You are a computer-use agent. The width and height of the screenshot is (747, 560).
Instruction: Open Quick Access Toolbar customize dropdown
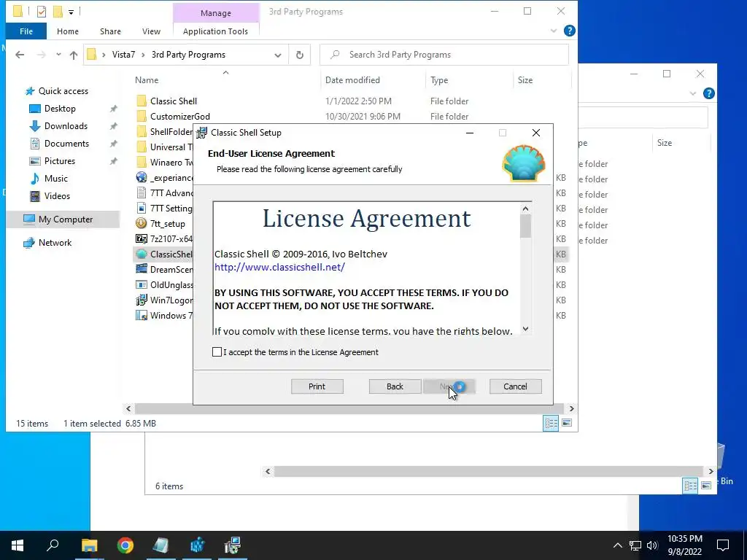point(71,12)
